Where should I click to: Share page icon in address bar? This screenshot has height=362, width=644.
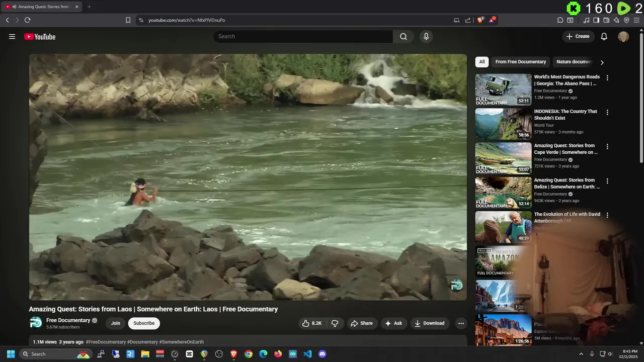click(468, 20)
